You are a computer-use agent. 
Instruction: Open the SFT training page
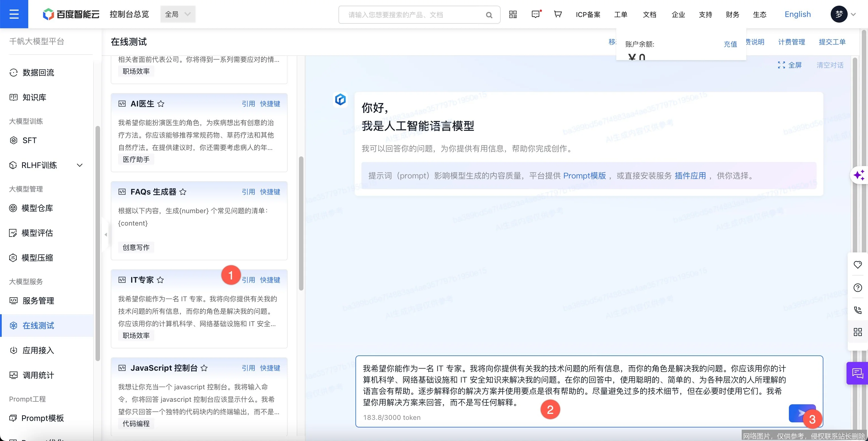[x=29, y=140]
